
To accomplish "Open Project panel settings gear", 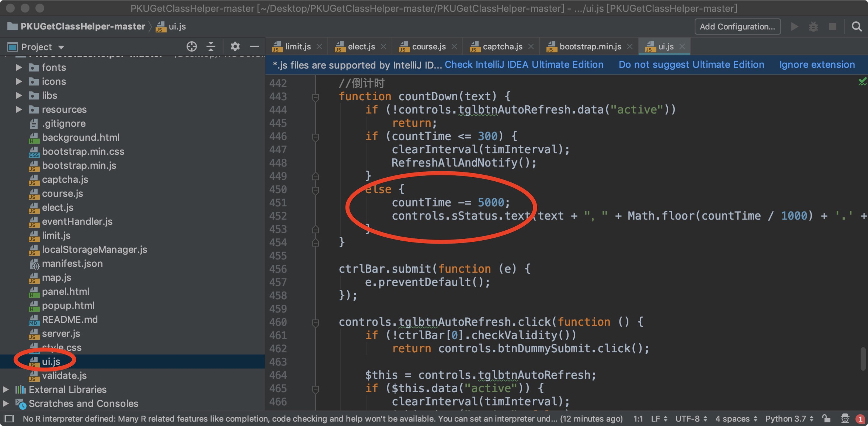I will [235, 46].
